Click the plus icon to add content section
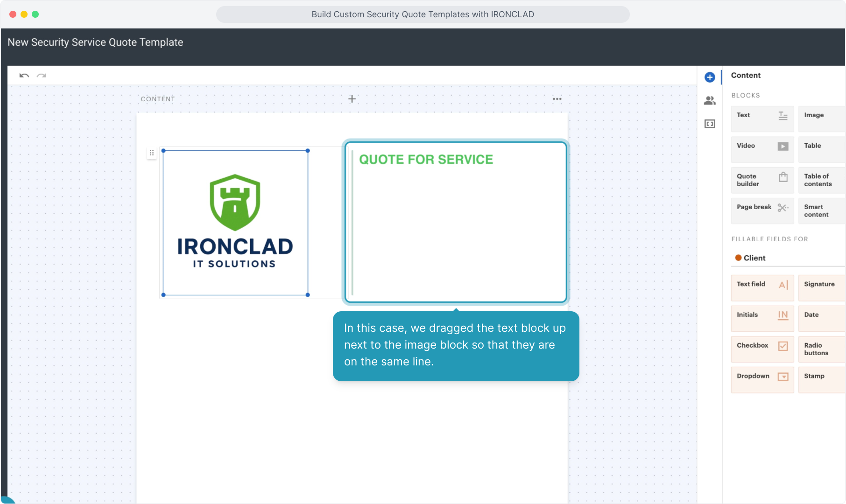846x504 pixels. (352, 99)
